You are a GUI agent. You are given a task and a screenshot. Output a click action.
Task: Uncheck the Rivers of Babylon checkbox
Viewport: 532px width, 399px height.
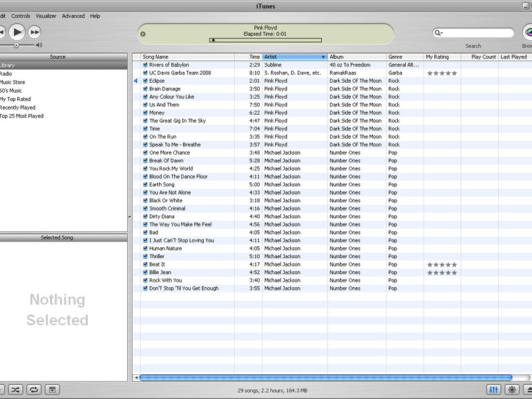point(145,65)
